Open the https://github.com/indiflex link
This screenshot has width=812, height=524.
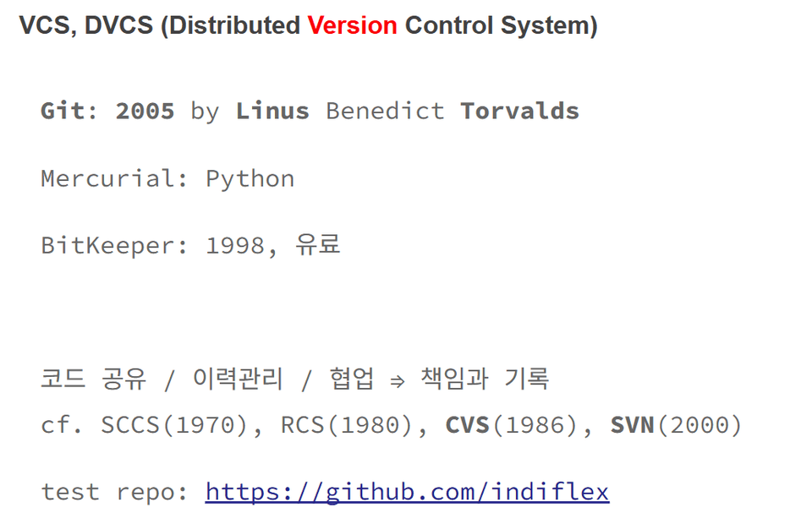pos(407,492)
